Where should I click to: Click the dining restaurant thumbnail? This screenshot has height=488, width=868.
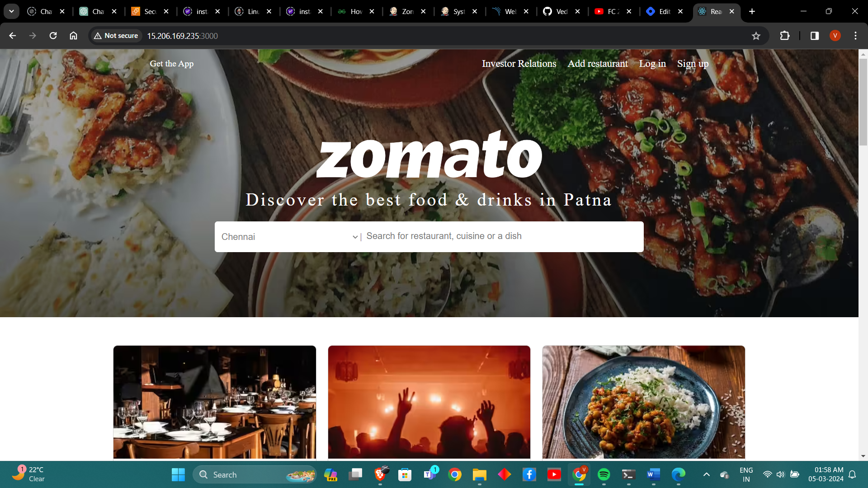(x=215, y=402)
